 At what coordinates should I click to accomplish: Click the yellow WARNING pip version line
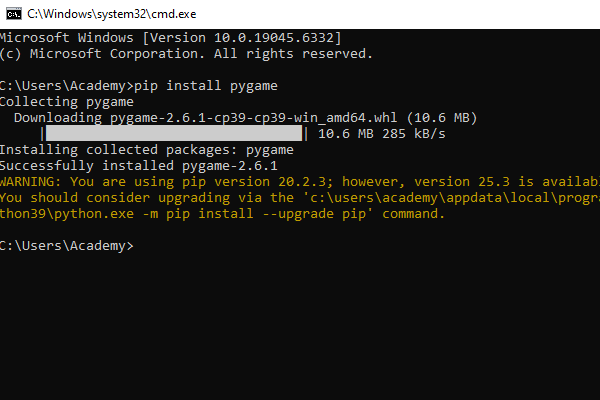(x=300, y=182)
